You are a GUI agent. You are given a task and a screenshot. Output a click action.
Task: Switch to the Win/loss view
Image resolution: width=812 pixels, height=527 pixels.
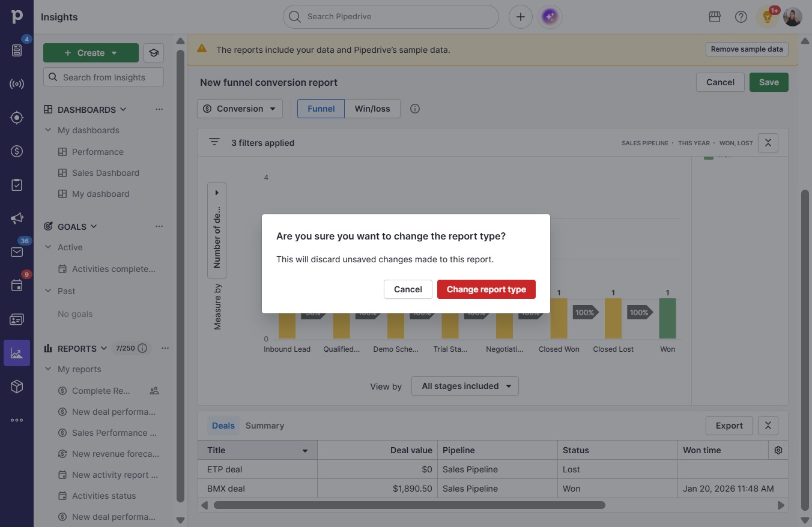point(372,109)
